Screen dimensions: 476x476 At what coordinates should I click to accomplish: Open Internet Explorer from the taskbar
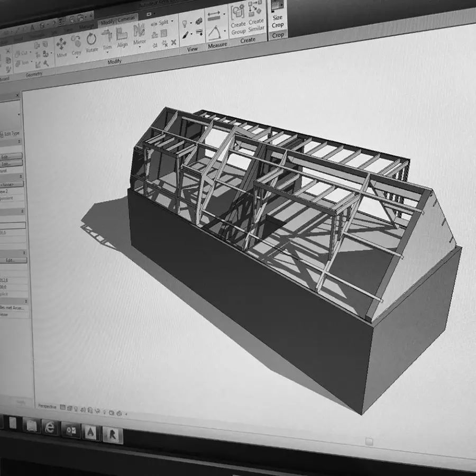click(50, 426)
